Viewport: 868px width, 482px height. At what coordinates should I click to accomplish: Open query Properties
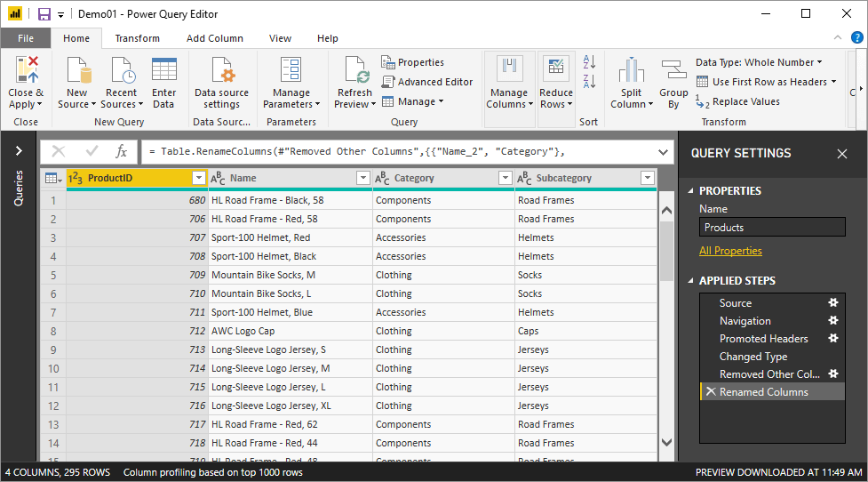(x=413, y=62)
